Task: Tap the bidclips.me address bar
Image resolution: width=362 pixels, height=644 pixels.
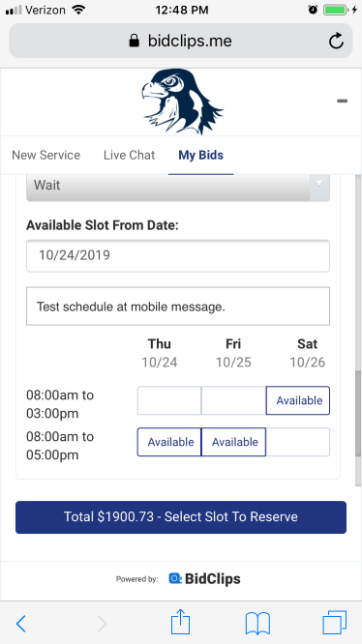Action: pos(181,41)
